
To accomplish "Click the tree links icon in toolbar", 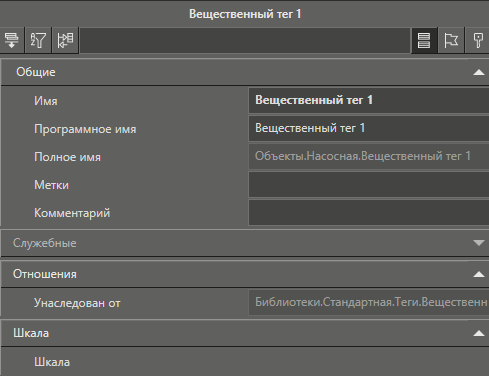I will [65, 40].
